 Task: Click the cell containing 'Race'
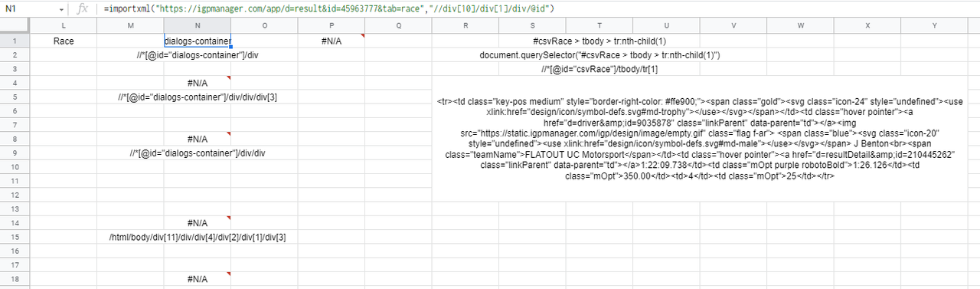64,41
